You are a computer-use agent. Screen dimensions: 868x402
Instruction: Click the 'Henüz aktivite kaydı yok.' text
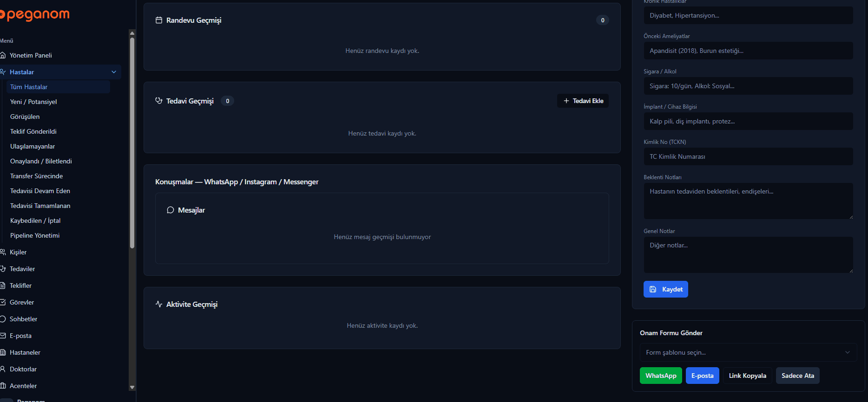tap(382, 325)
